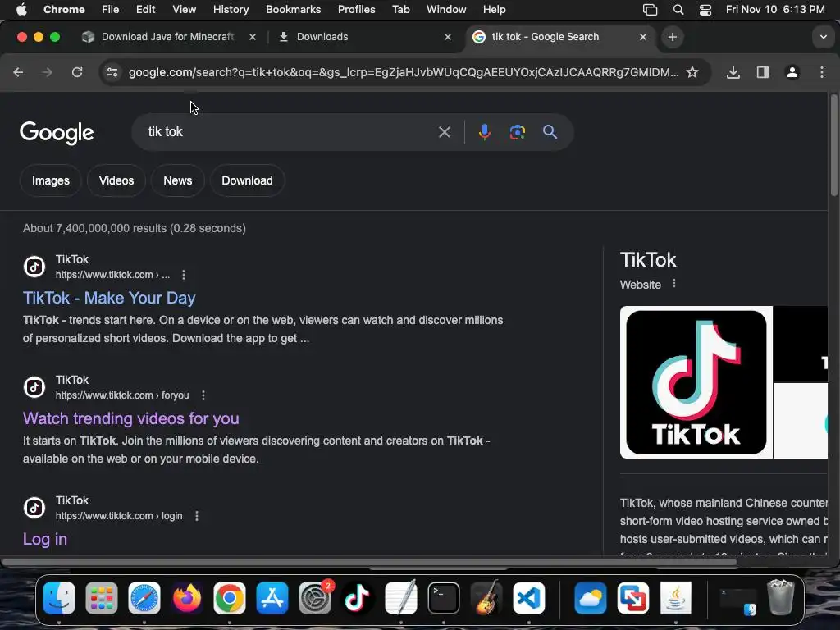Start voice search with microphone icon
Screen dimensions: 840x630
click(484, 132)
